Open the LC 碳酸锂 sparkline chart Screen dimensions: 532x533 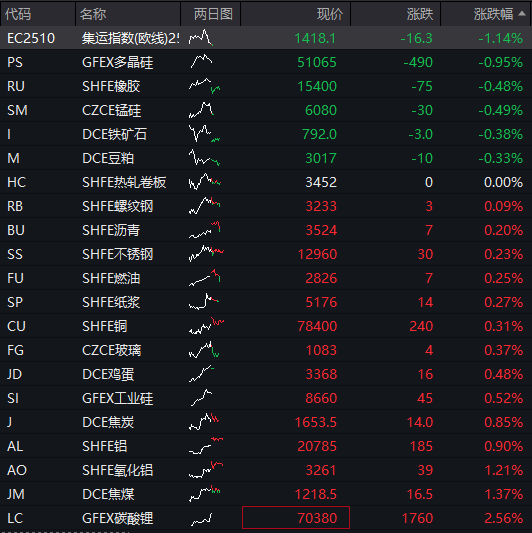(202, 518)
